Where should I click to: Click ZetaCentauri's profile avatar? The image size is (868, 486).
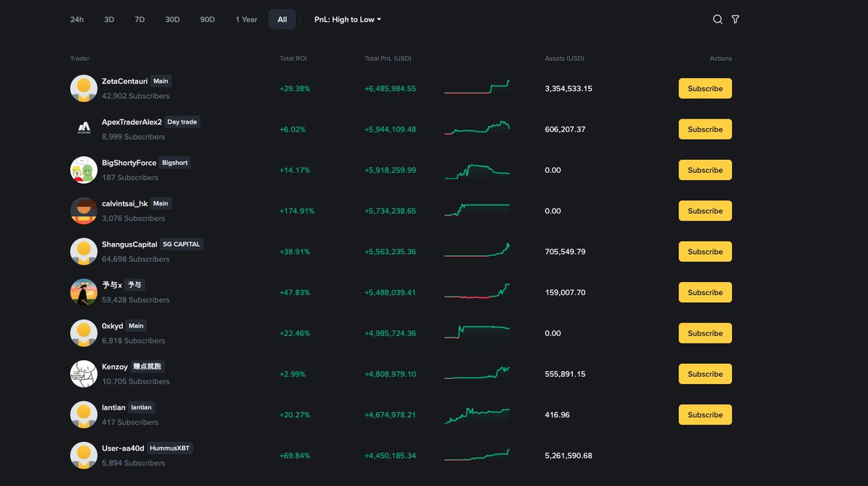tap(83, 88)
